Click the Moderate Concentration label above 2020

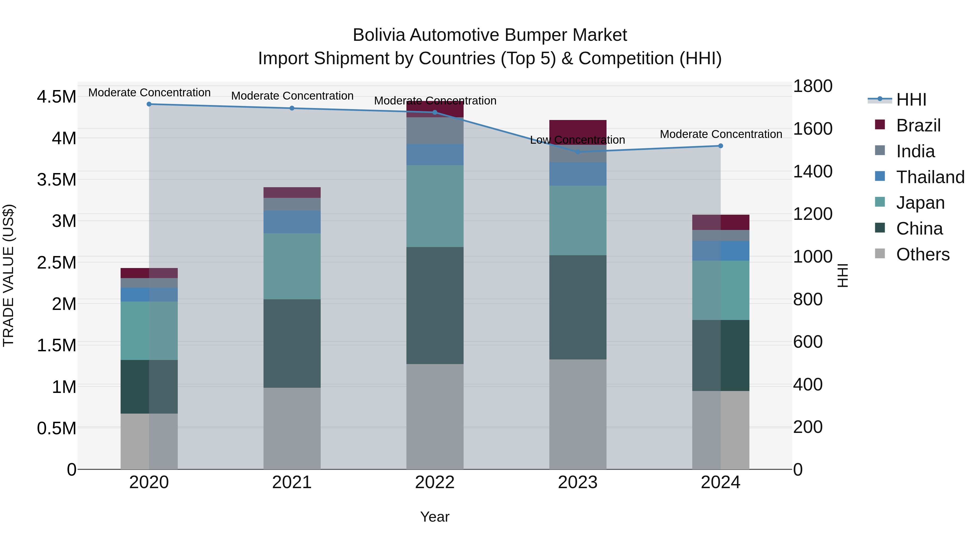149,93
